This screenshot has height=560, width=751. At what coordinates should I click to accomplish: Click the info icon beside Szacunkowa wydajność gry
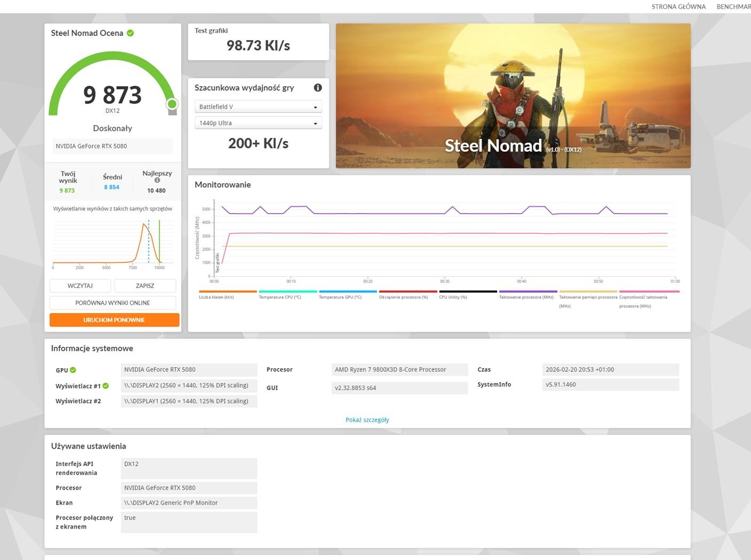coord(318,88)
